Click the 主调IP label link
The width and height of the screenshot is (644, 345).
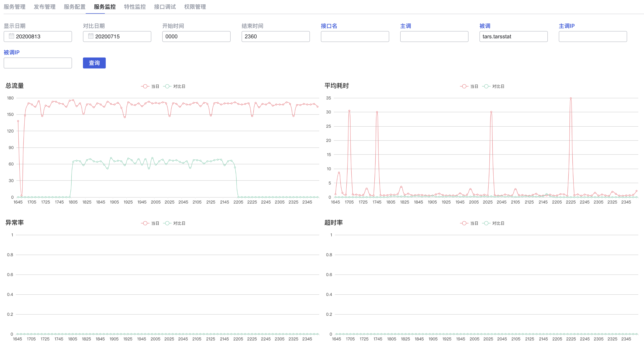(x=567, y=26)
